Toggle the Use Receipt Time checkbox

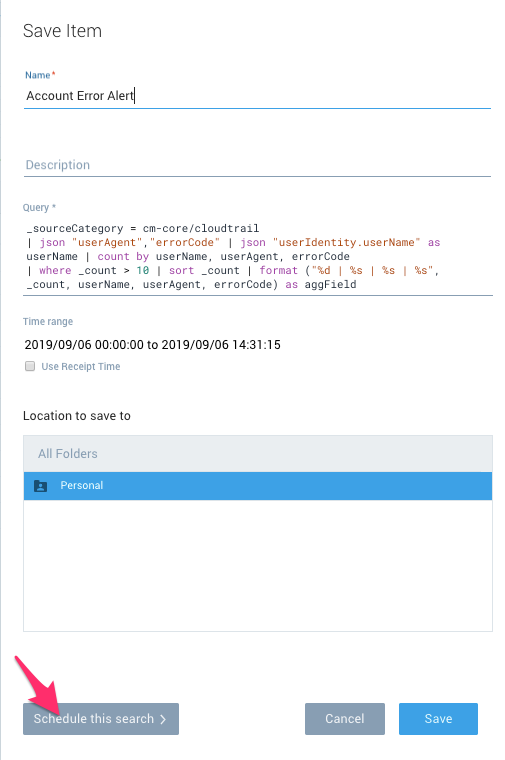(x=30, y=366)
